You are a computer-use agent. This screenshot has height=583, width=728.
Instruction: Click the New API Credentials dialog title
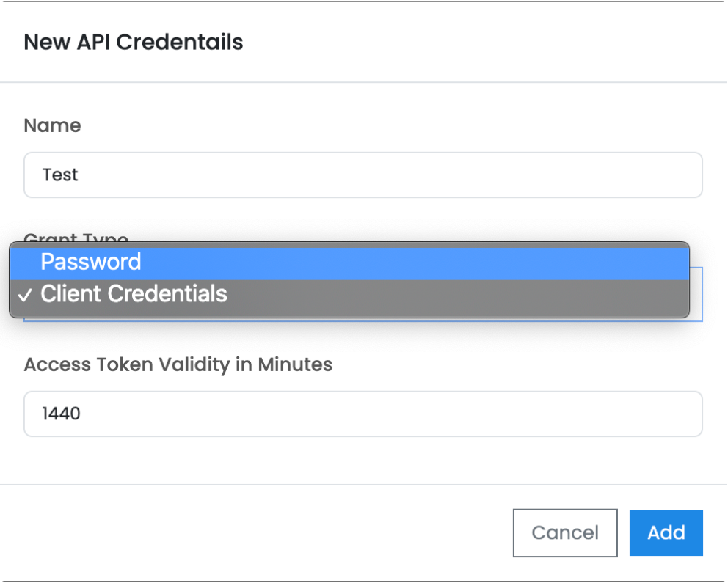(x=134, y=43)
